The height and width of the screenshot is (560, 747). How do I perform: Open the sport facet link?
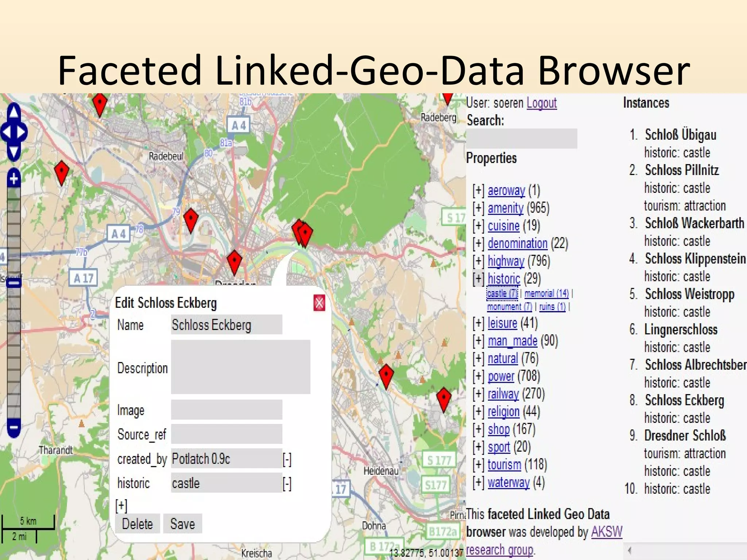click(x=499, y=447)
